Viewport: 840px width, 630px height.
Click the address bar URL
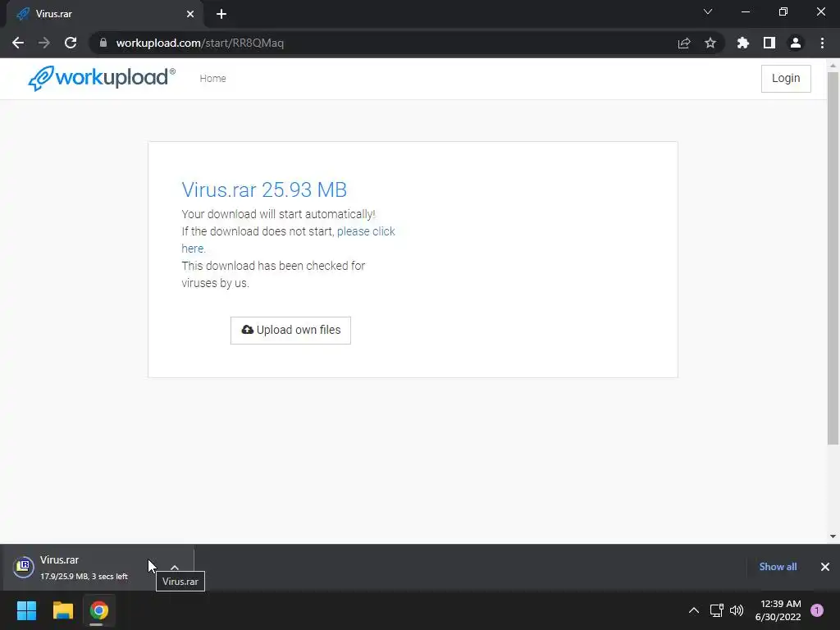tap(200, 43)
